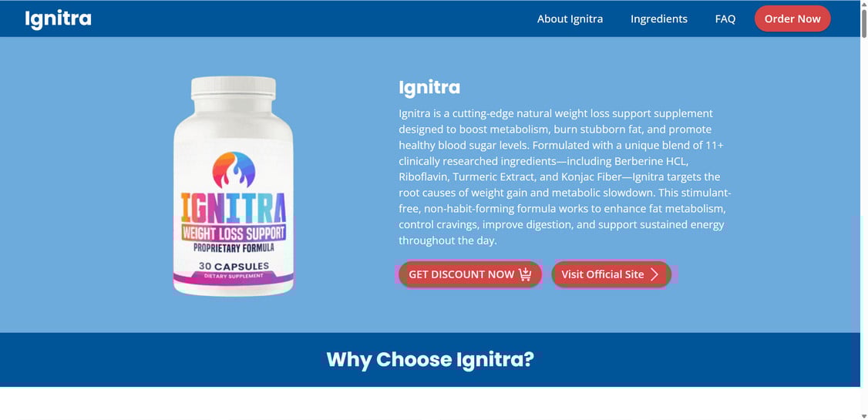This screenshot has width=868, height=420.
Task: Click the Why Choose Ignitra? heading
Action: [x=430, y=360]
